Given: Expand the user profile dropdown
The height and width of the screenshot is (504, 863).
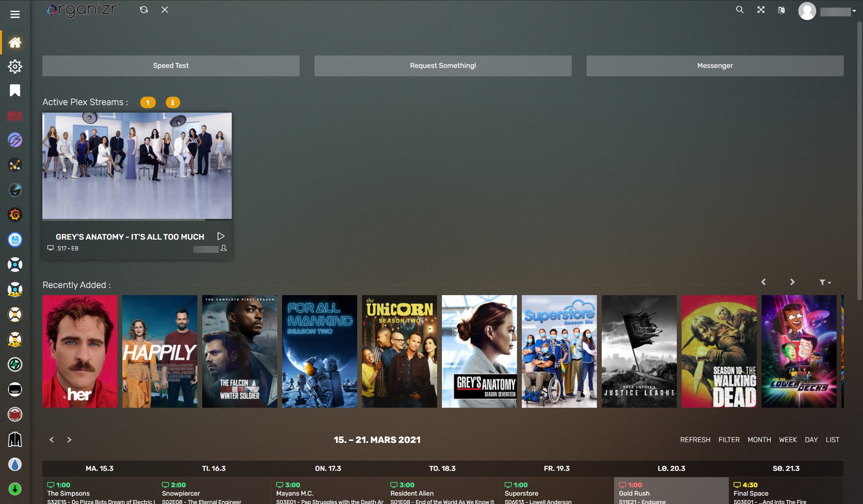Looking at the screenshot, I should click(x=854, y=11).
